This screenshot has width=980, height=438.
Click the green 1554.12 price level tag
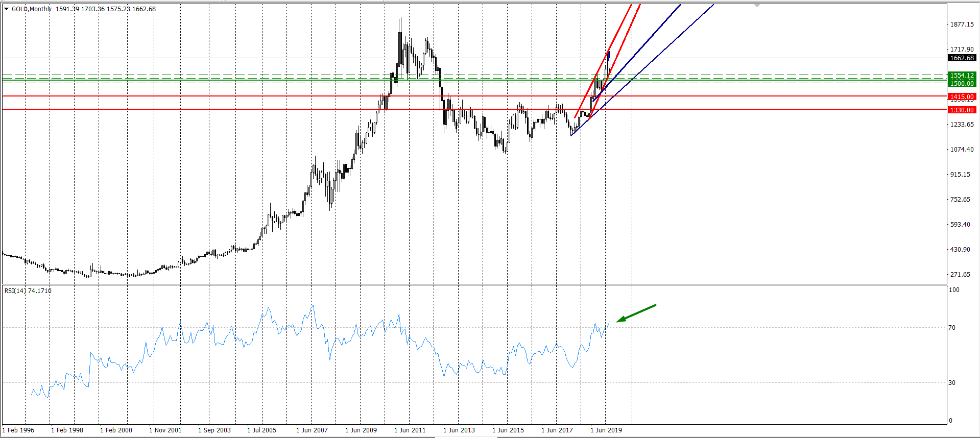click(x=962, y=76)
